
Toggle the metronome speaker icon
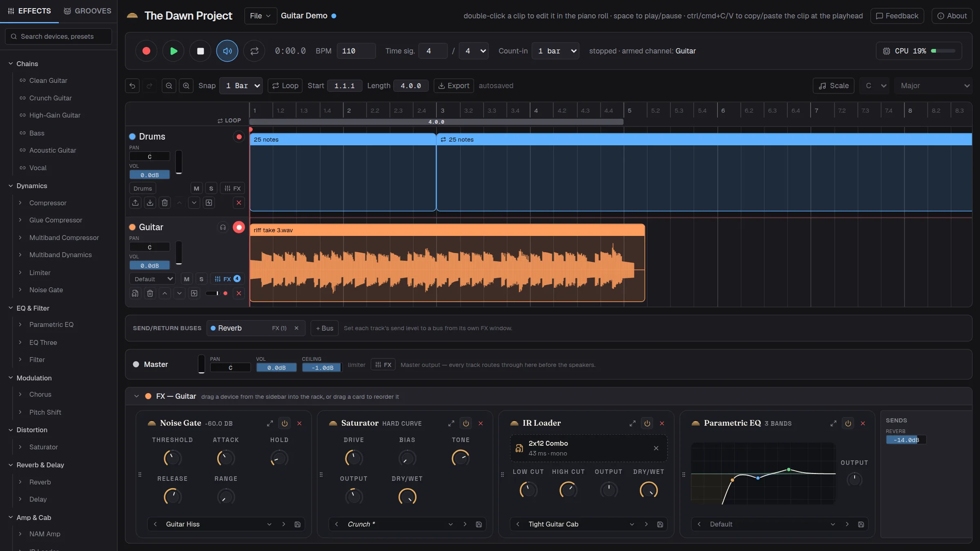point(227,51)
